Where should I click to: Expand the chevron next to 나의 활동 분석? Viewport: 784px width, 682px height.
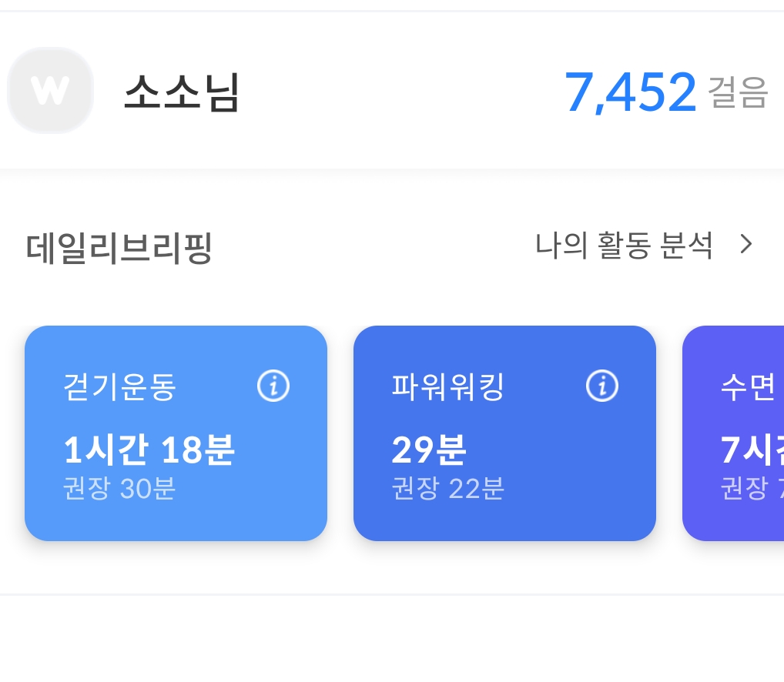tap(745, 245)
